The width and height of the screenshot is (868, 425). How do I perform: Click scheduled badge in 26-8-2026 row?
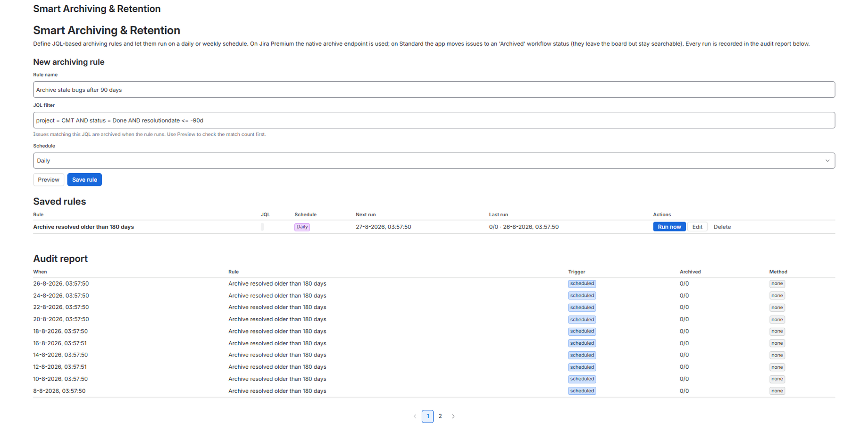click(x=582, y=284)
